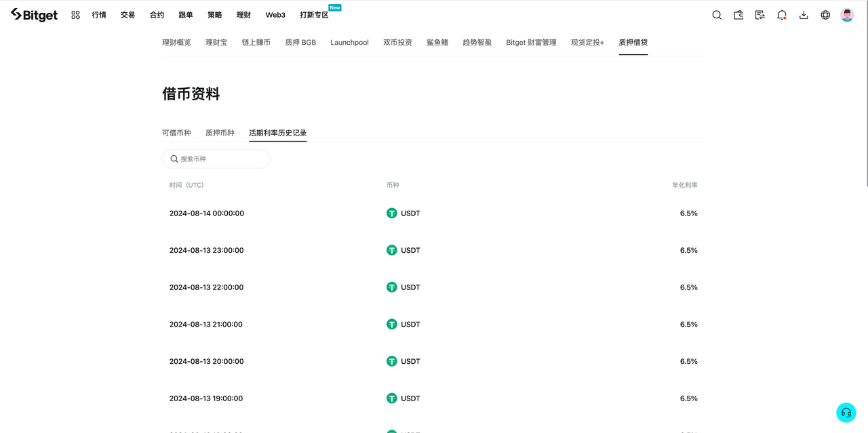Open the 双币投资 tab
Viewport: 868px width, 433px height.
tap(397, 42)
